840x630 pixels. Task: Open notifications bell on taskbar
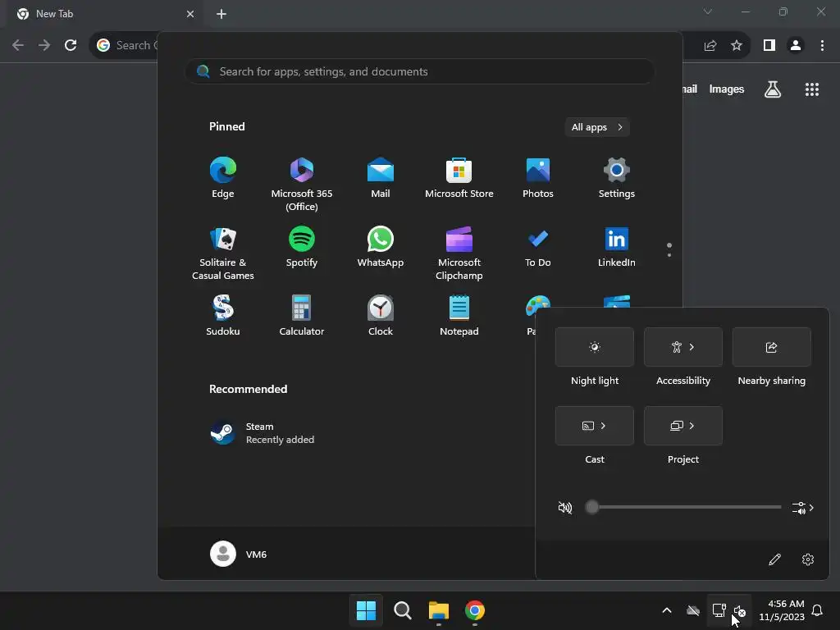[818, 610]
